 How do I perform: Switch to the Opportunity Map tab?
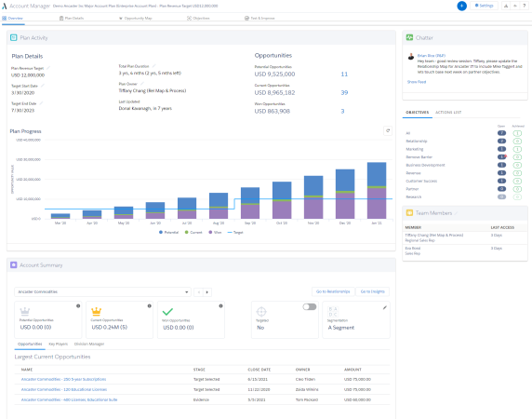[x=136, y=19]
